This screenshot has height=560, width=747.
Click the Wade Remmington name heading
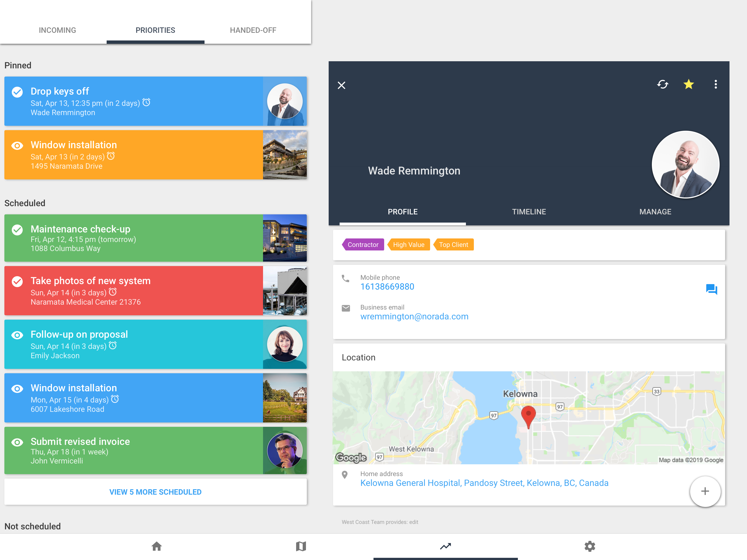point(414,171)
